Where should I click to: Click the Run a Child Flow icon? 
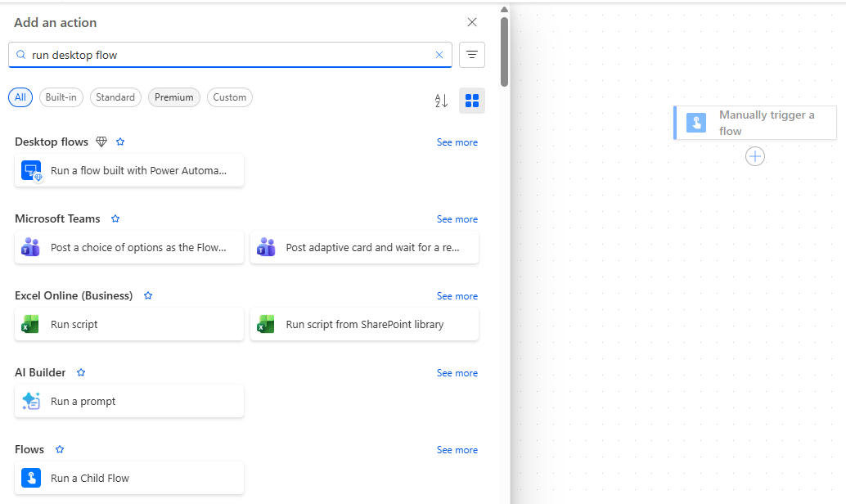pos(31,478)
